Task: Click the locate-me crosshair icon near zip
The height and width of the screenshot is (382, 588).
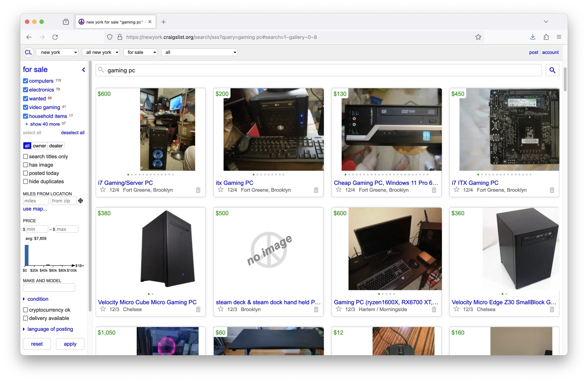Action: (x=81, y=201)
